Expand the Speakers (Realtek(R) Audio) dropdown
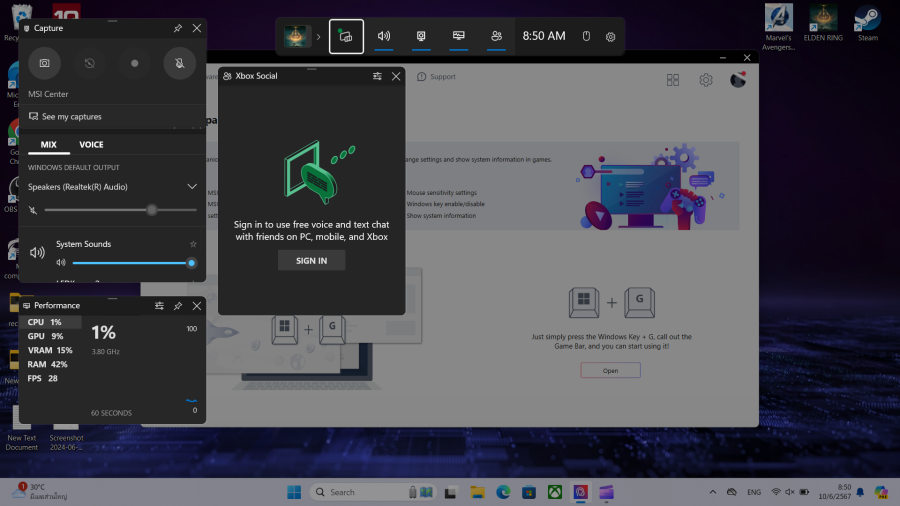This screenshot has width=900, height=506. (x=192, y=187)
